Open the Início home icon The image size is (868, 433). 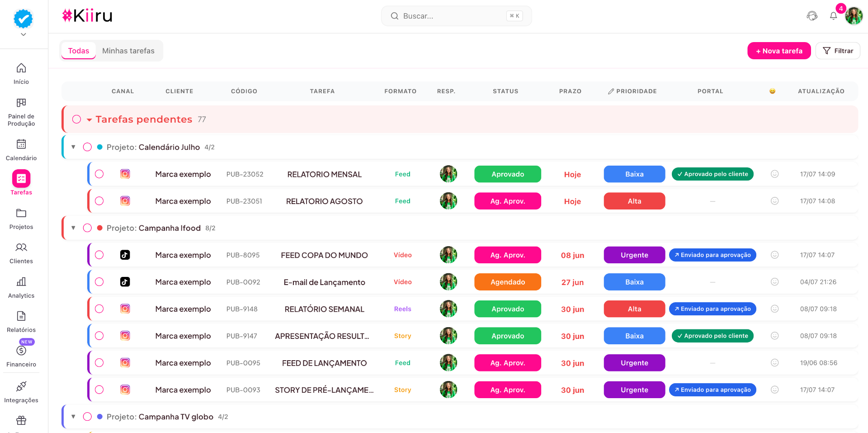click(21, 68)
